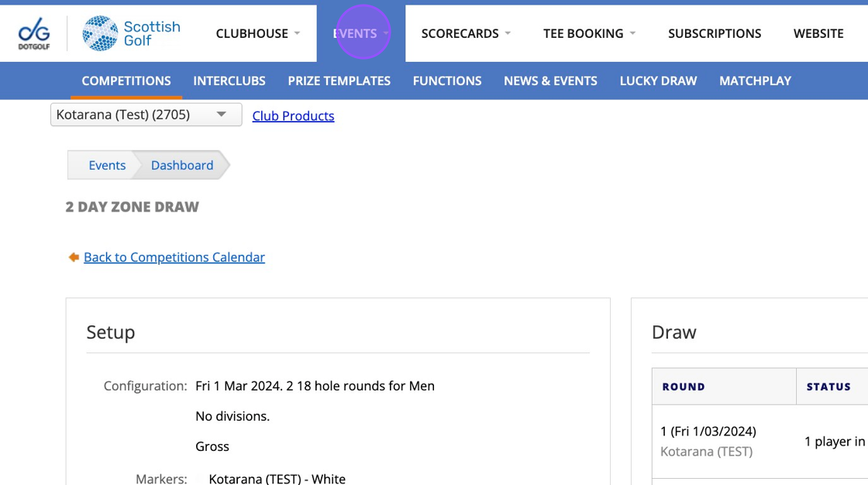This screenshot has height=485, width=868.
Task: Click the Events breadcrumb
Action: click(x=107, y=165)
